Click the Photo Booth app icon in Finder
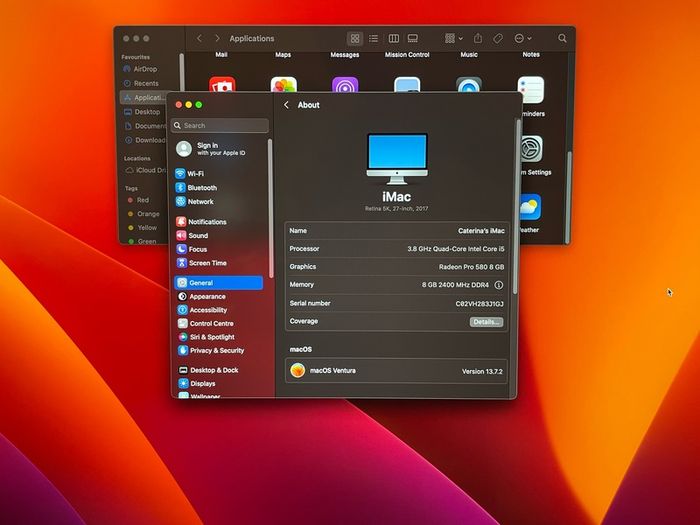Viewport: 700px width, 525px height. (222, 85)
